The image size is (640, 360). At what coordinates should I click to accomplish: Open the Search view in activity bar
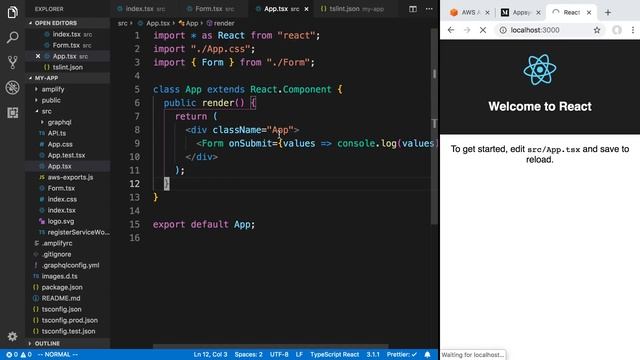12,38
